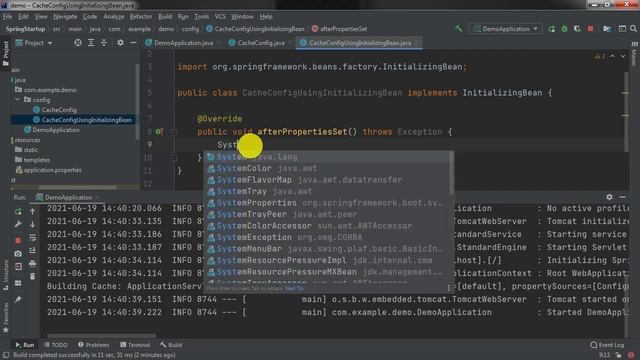The height and width of the screenshot is (360, 640).
Task: Rerun DemoApplication from the top toolbar
Action: coord(551,29)
